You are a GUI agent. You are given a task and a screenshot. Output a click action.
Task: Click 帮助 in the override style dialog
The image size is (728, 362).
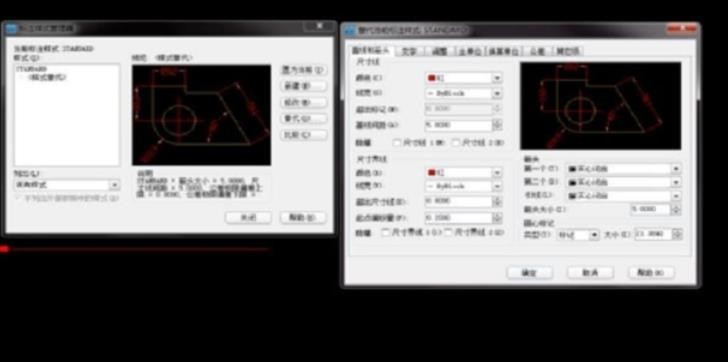coord(651,272)
